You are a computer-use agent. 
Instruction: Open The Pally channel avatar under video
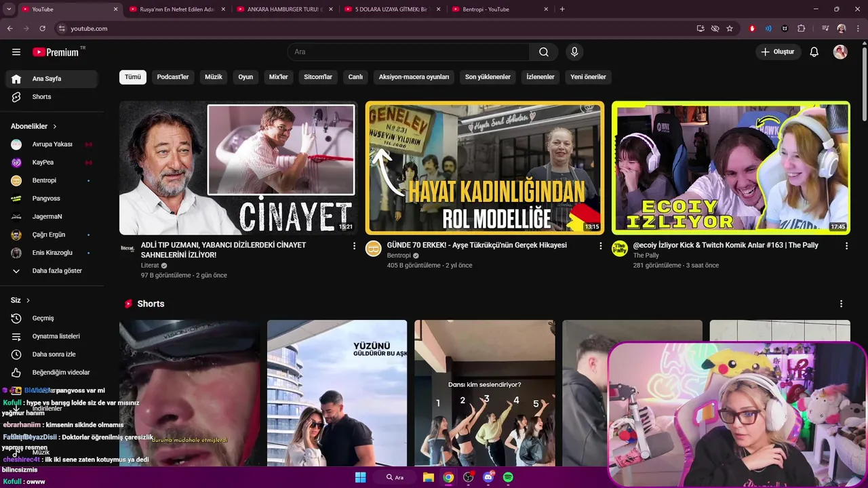[620, 249]
